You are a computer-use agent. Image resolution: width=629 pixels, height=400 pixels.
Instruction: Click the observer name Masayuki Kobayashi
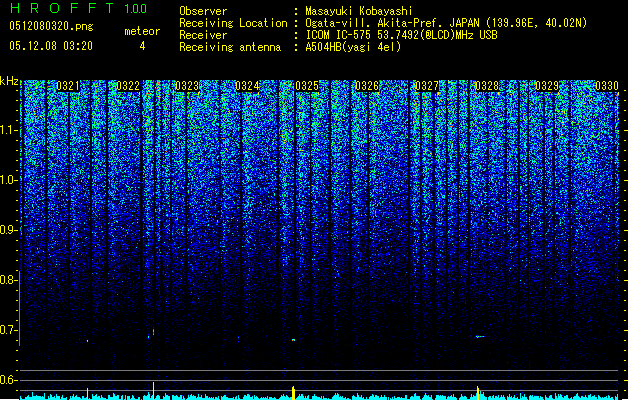coord(359,11)
